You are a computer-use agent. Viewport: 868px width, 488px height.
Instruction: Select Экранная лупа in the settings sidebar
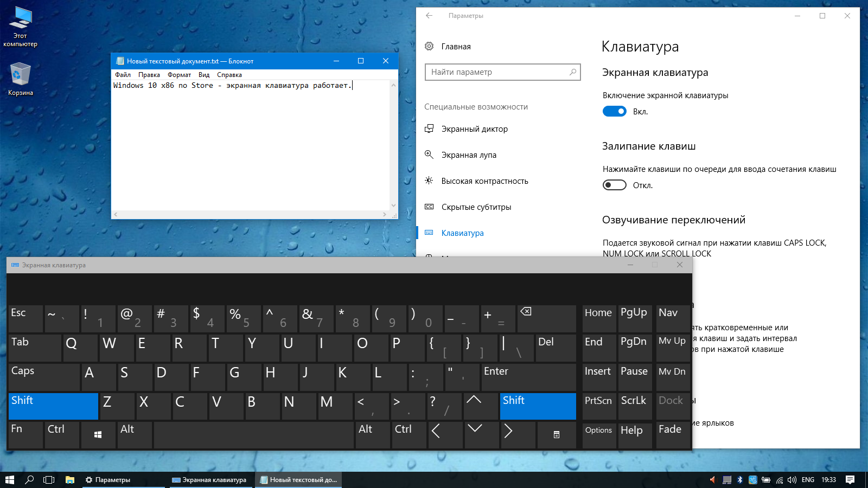tap(469, 155)
